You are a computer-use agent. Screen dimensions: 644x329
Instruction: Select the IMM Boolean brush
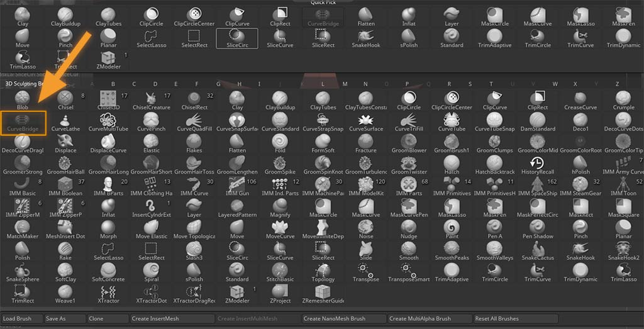pyautogui.click(x=65, y=186)
